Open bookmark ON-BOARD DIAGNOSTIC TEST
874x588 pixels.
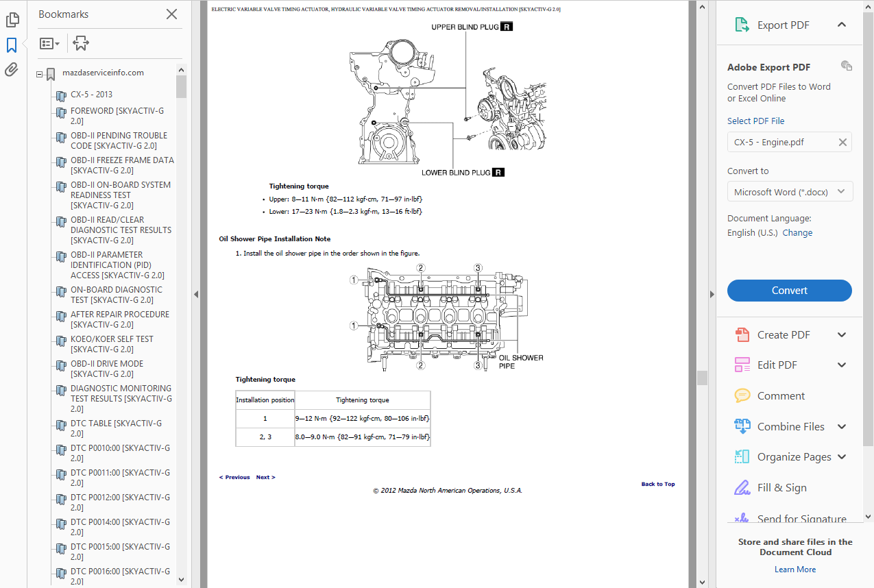[x=117, y=295]
